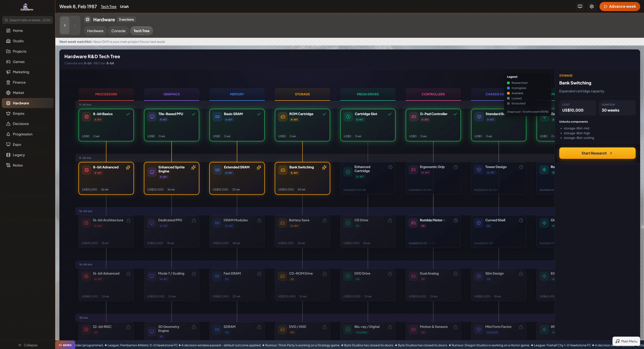Click the music note Main Menu button
The height and width of the screenshot is (349, 644).
[x=626, y=341]
